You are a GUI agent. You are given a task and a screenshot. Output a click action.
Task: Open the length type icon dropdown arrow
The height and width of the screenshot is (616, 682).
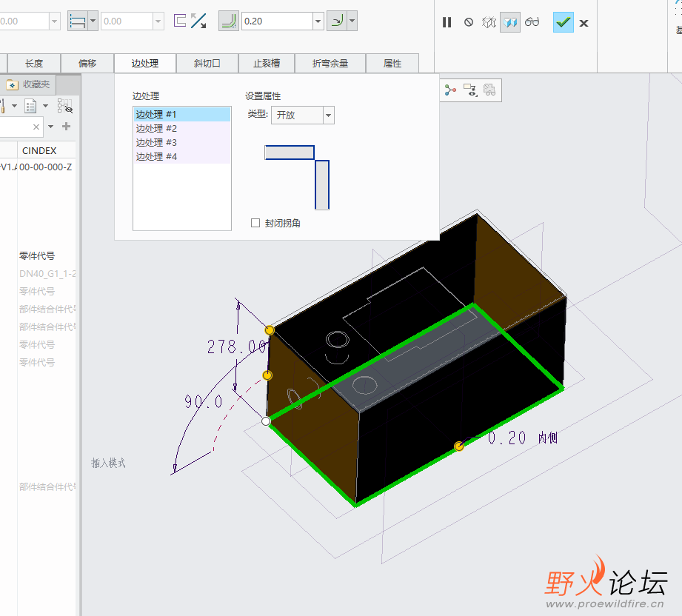[93, 21]
